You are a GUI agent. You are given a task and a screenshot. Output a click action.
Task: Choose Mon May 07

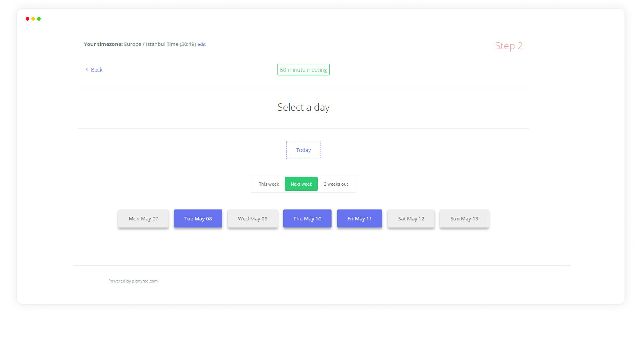(143, 219)
